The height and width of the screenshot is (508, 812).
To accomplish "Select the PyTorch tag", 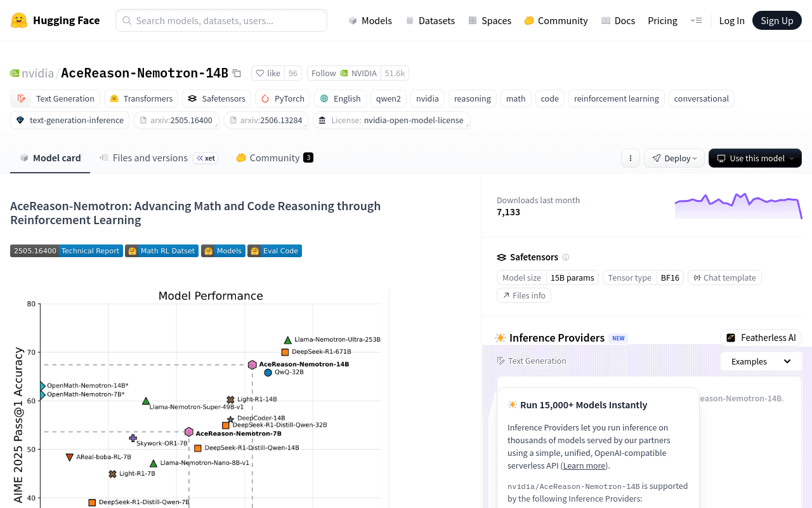I will click(282, 98).
